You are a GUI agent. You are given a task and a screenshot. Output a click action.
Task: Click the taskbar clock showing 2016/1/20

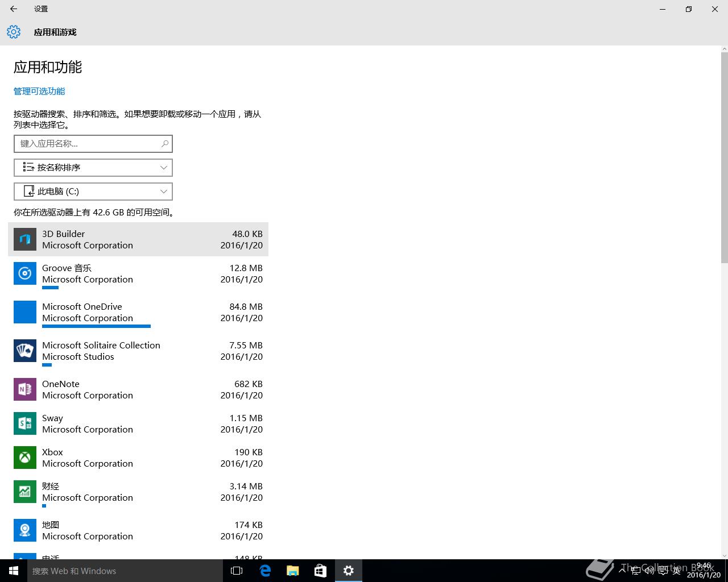[x=704, y=571]
